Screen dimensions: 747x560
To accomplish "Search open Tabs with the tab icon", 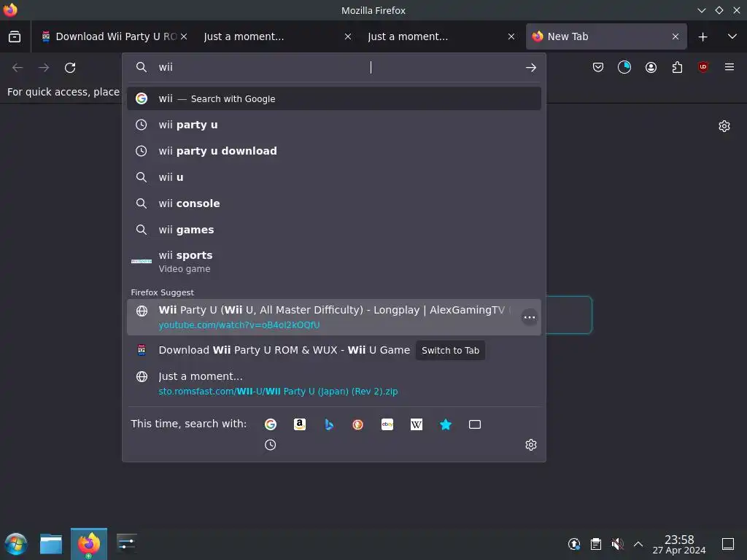I will (474, 424).
